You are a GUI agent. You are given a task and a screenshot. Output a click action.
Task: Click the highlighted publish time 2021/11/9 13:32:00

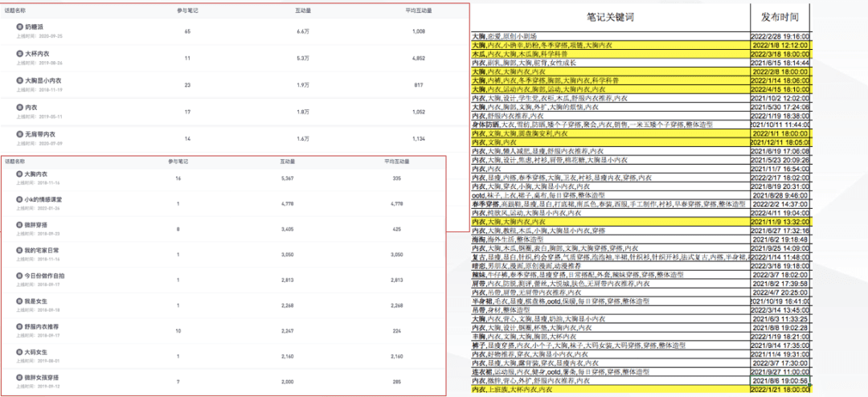780,222
